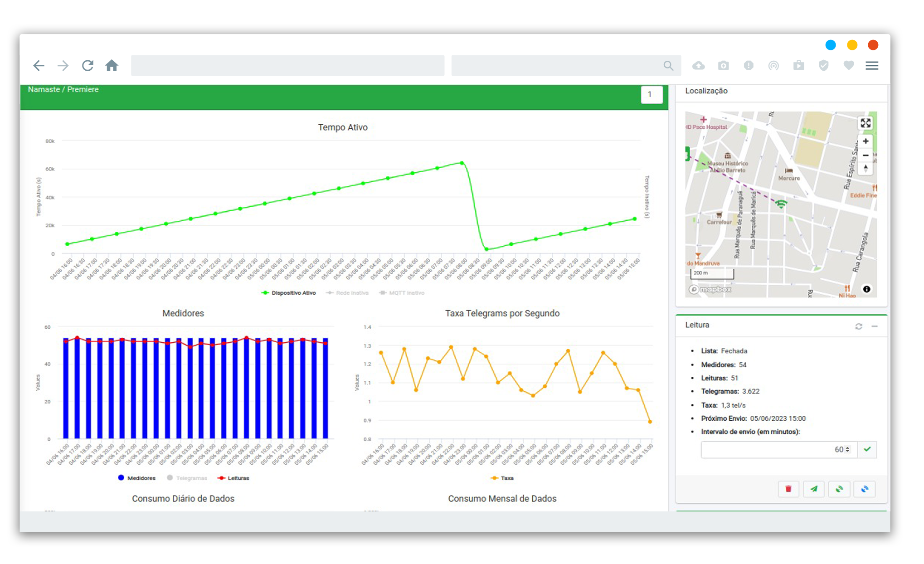Click the 'Taxa Telegrams por Segundo' chart title
The image size is (924, 564).
click(x=502, y=313)
